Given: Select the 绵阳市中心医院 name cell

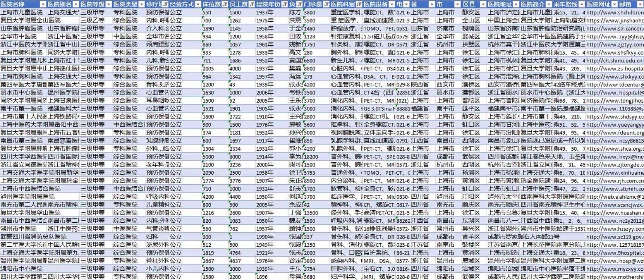Looking at the screenshot, I should pyautogui.click(x=24, y=269).
